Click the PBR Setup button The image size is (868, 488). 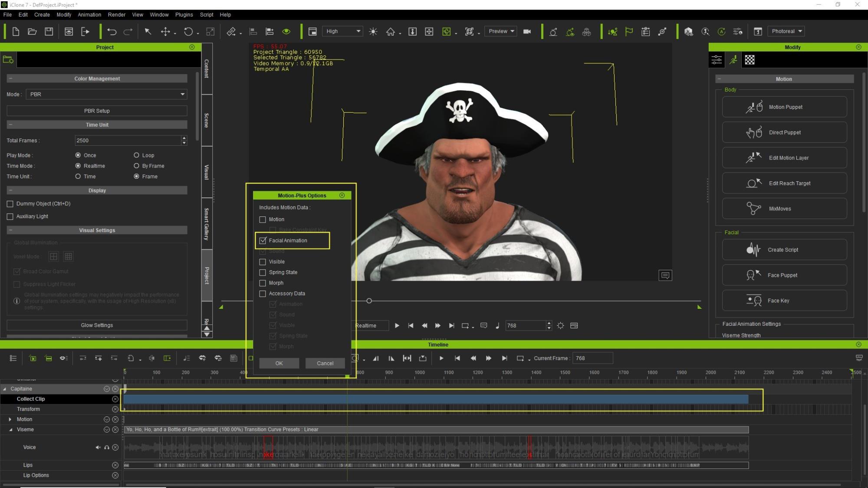pos(97,111)
